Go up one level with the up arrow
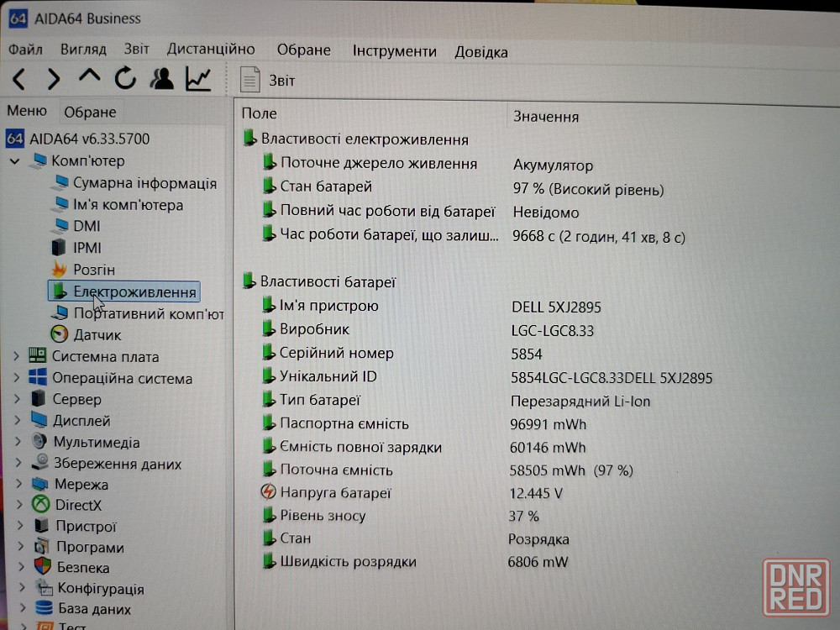Screen dimensions: 840x630 point(90,76)
